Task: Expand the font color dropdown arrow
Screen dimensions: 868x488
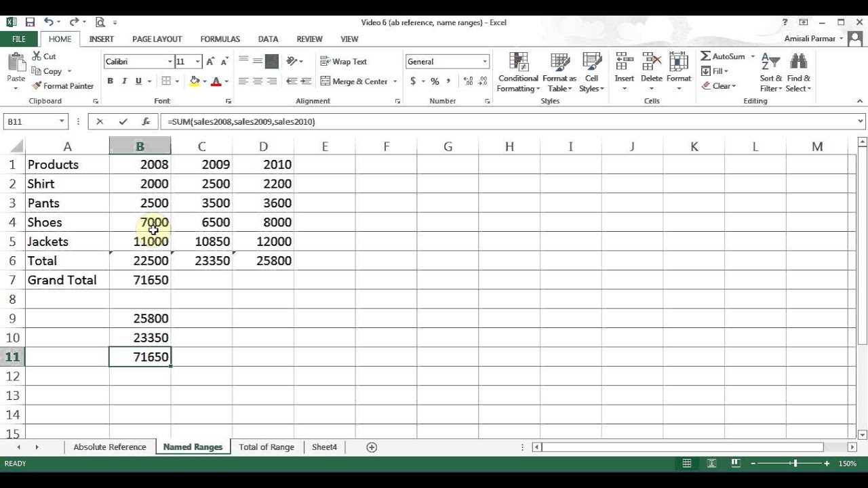Action: [226, 81]
